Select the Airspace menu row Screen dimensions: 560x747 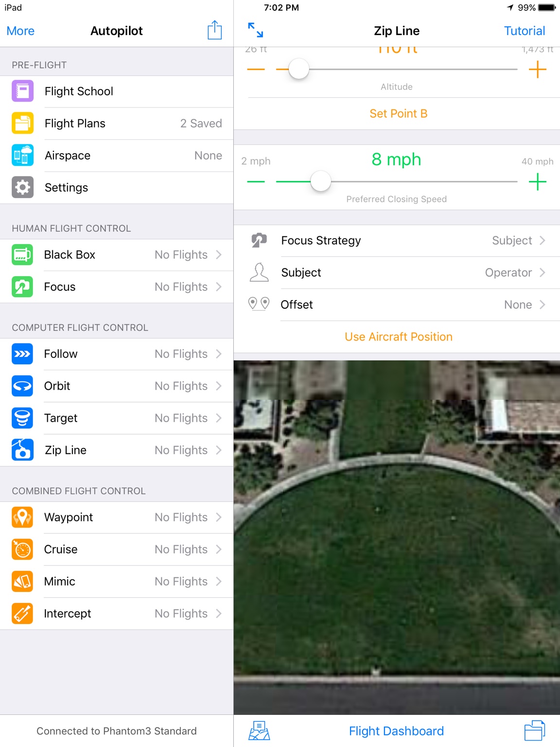point(117,156)
